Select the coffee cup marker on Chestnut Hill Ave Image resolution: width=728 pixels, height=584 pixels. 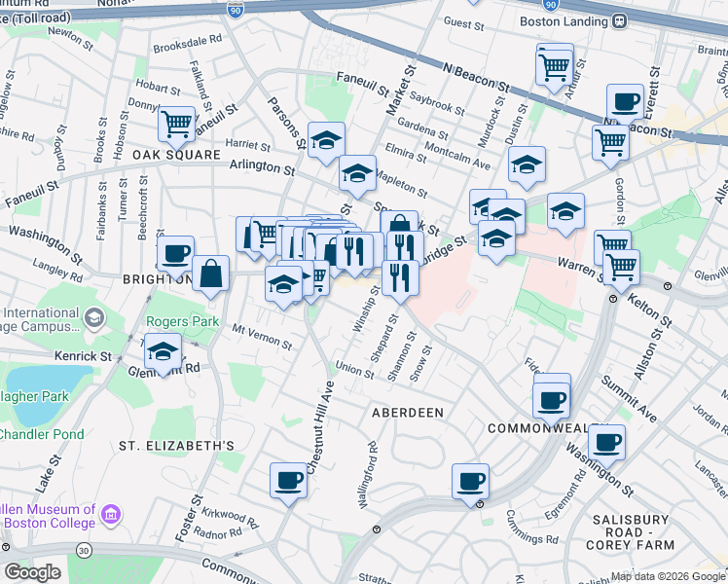click(288, 482)
